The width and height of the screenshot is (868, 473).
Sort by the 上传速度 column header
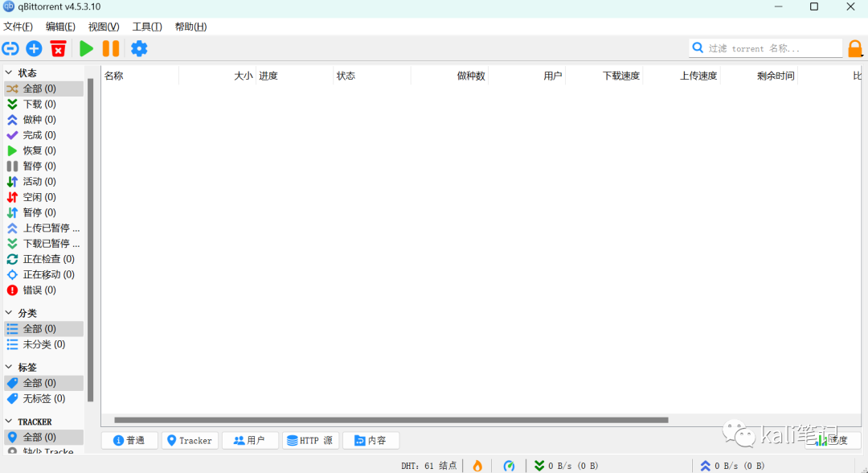click(682, 76)
